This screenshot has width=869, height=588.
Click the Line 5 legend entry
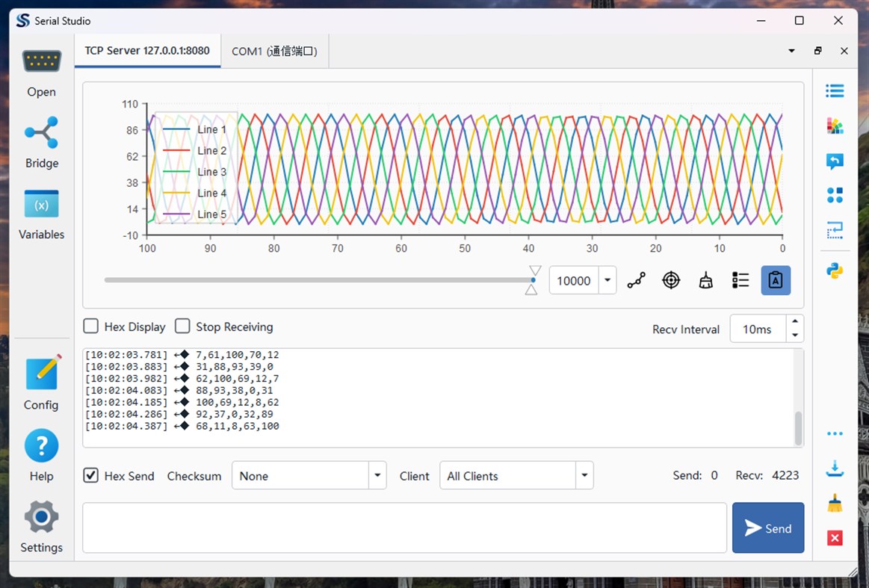tap(195, 214)
